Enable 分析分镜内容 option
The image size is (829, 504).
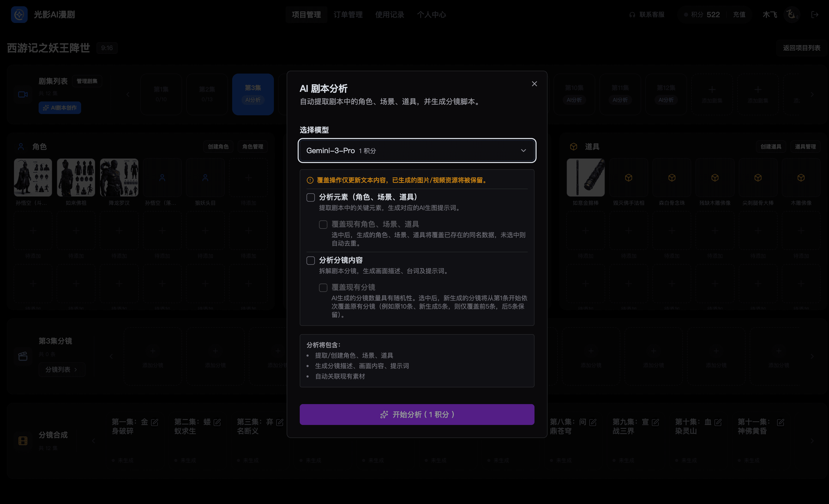point(310,260)
